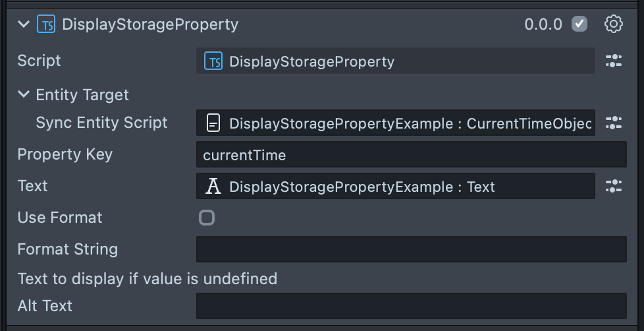
Task: Click the DisplayStorageProperty header title
Action: tap(150, 24)
